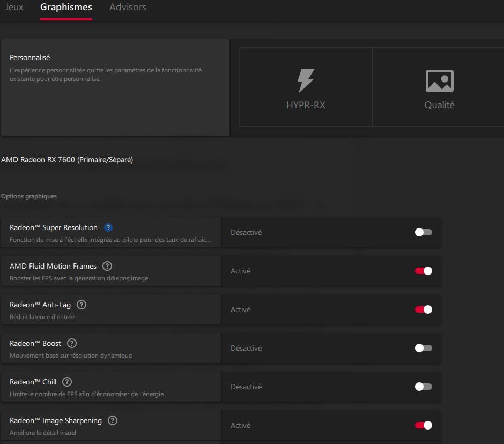Click the help icon beside Radeon Super Resolution
The image size is (504, 444).
[108, 227]
